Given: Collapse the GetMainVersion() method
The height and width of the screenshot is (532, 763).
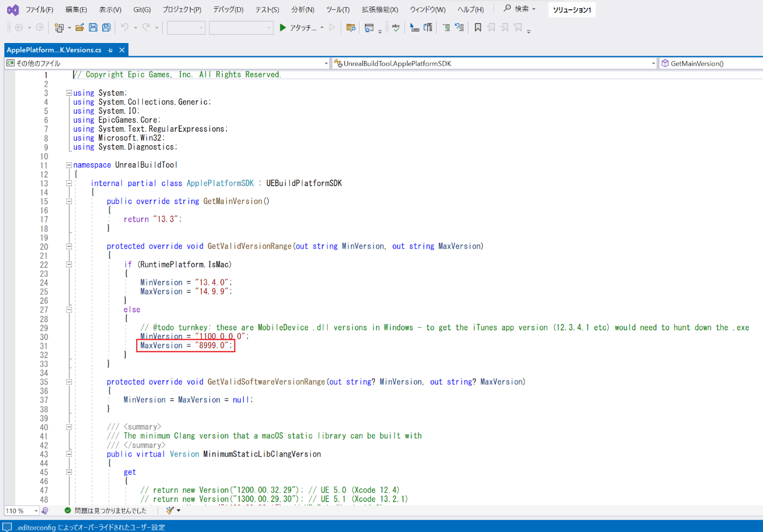Looking at the screenshot, I should [69, 201].
